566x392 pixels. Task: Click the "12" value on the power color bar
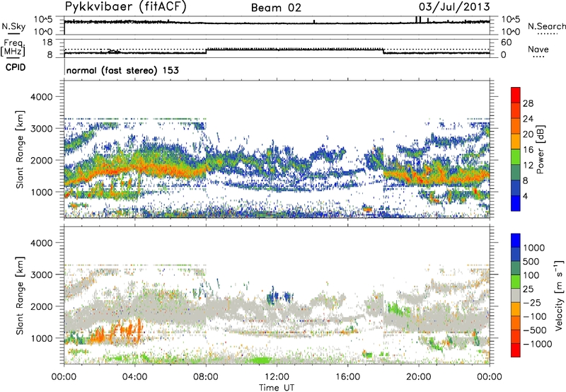528,166
